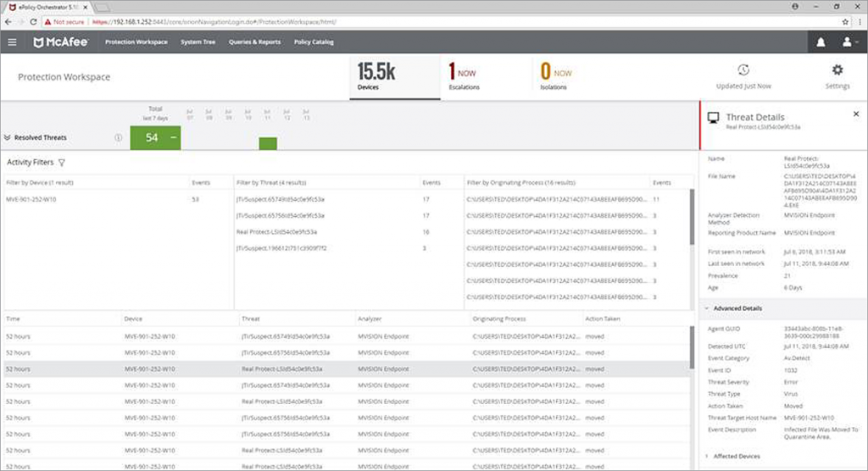Close the Threat Details panel
The height and width of the screenshot is (471, 868).
tap(855, 114)
